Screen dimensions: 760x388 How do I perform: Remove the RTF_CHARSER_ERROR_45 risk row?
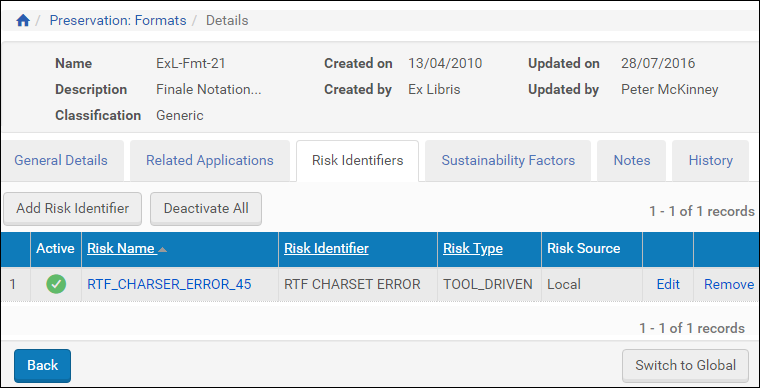(x=729, y=284)
